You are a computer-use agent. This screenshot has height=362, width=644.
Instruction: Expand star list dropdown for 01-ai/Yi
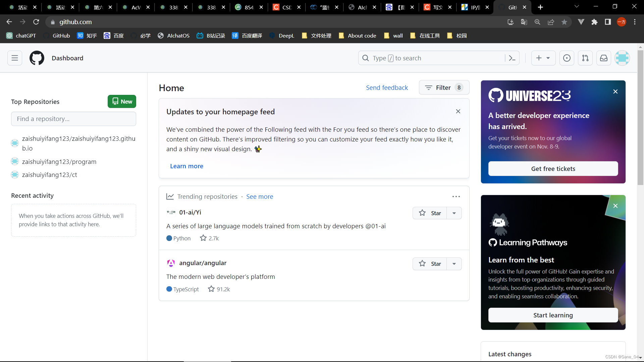tap(454, 213)
